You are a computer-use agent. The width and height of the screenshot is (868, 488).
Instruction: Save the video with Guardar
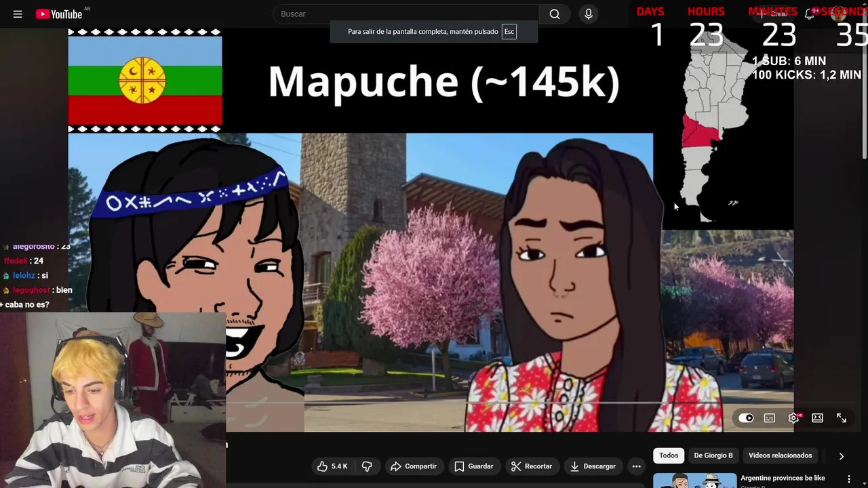pyautogui.click(x=474, y=466)
